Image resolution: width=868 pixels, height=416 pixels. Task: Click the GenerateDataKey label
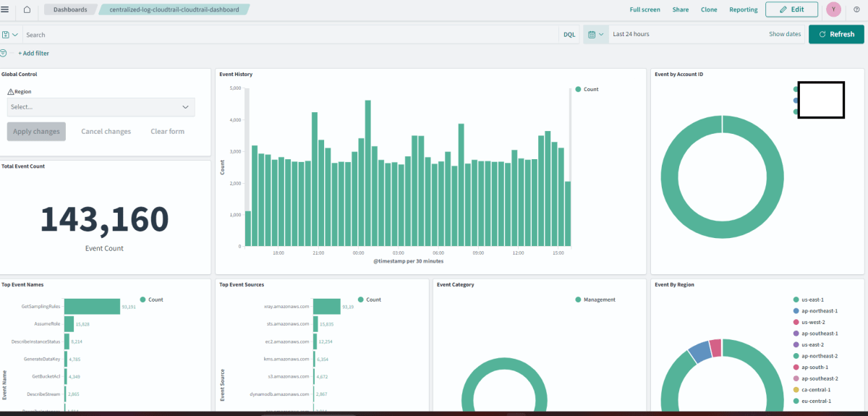43,358
